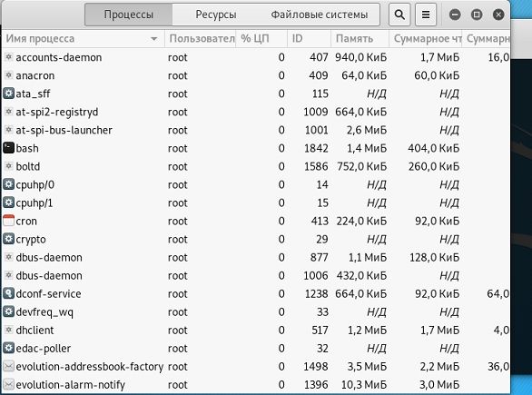The image size is (532, 395).
Task: Click the devfreq_wq process icon
Action: (x=9, y=311)
